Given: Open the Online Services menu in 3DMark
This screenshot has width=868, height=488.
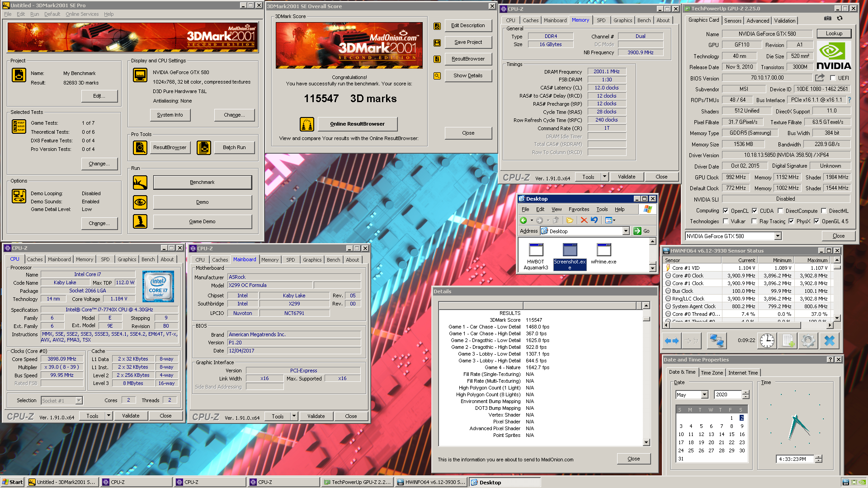Looking at the screenshot, I should 82,14.
